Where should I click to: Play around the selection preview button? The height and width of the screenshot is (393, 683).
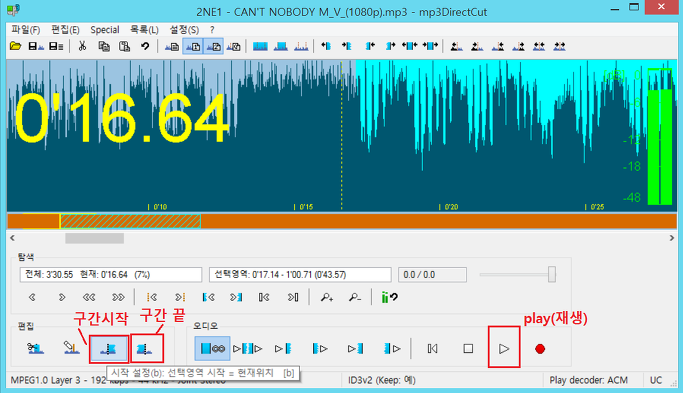[x=247, y=349]
